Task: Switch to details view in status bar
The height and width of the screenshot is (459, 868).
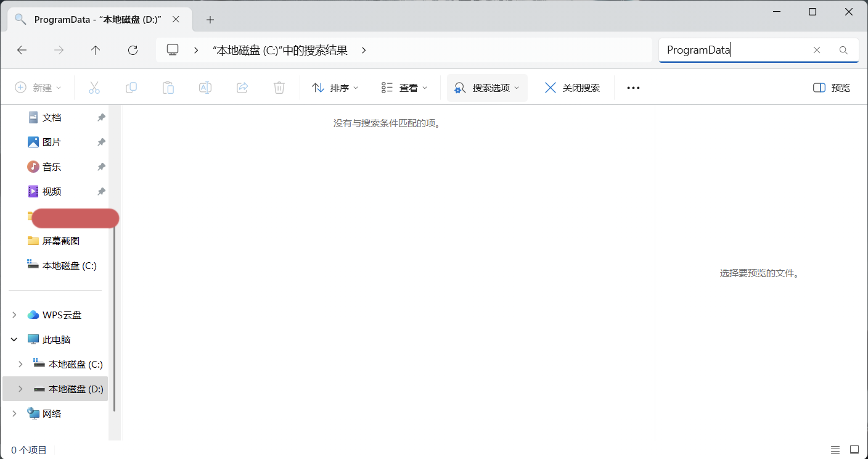Action: [835, 450]
